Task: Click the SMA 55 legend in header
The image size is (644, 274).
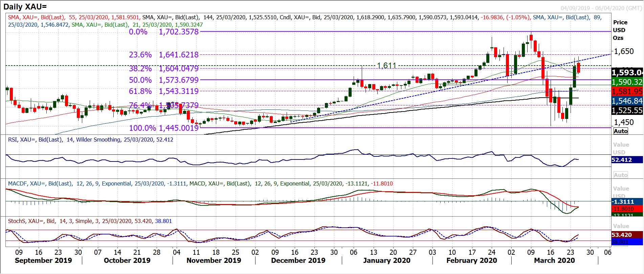Action: coord(73,17)
